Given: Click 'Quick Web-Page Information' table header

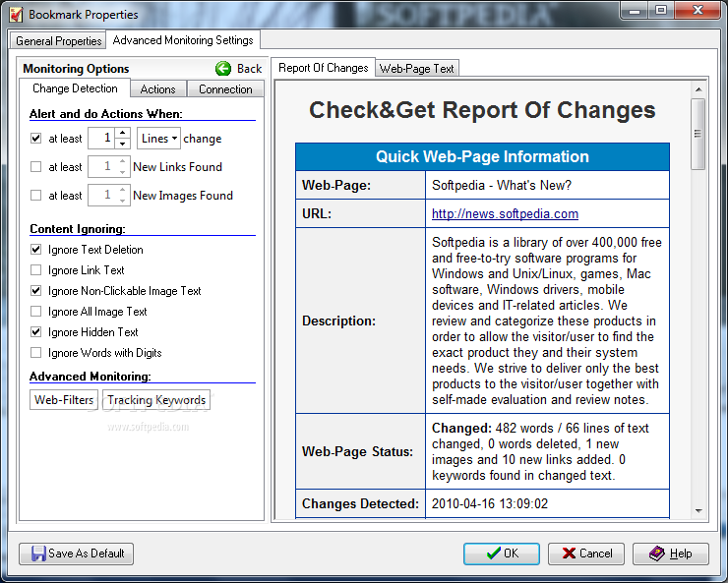Looking at the screenshot, I should click(x=482, y=156).
